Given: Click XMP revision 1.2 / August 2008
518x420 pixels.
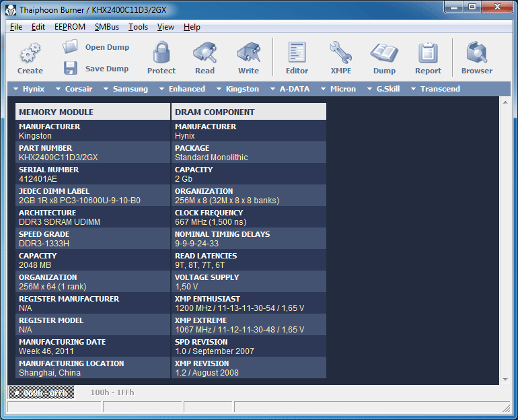Looking at the screenshot, I should click(207, 372).
